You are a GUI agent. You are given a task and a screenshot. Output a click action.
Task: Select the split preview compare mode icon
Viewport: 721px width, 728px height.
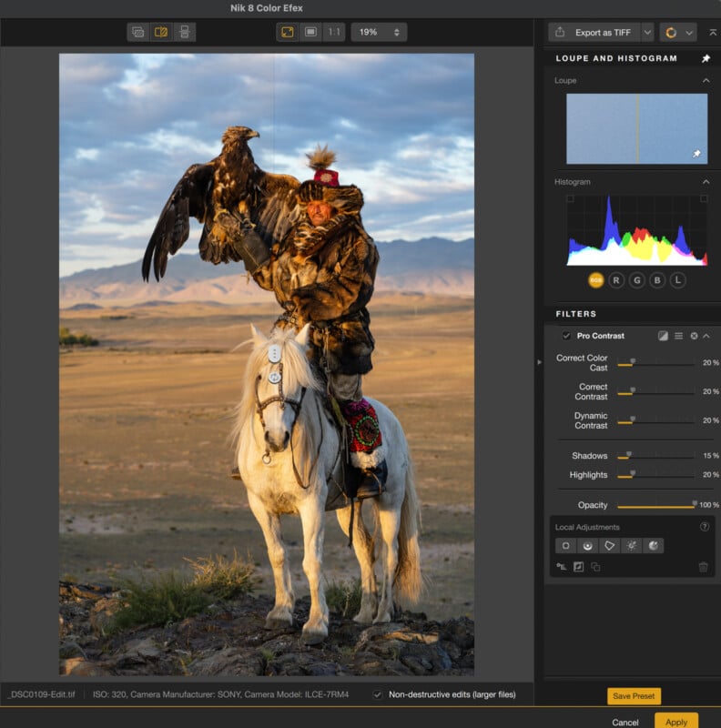click(161, 32)
